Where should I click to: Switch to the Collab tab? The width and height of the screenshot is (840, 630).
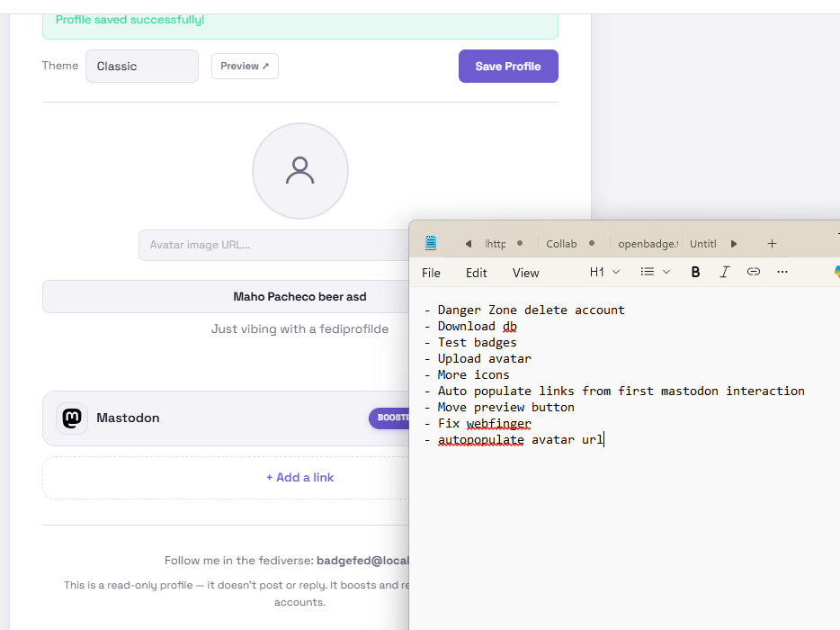click(x=562, y=244)
